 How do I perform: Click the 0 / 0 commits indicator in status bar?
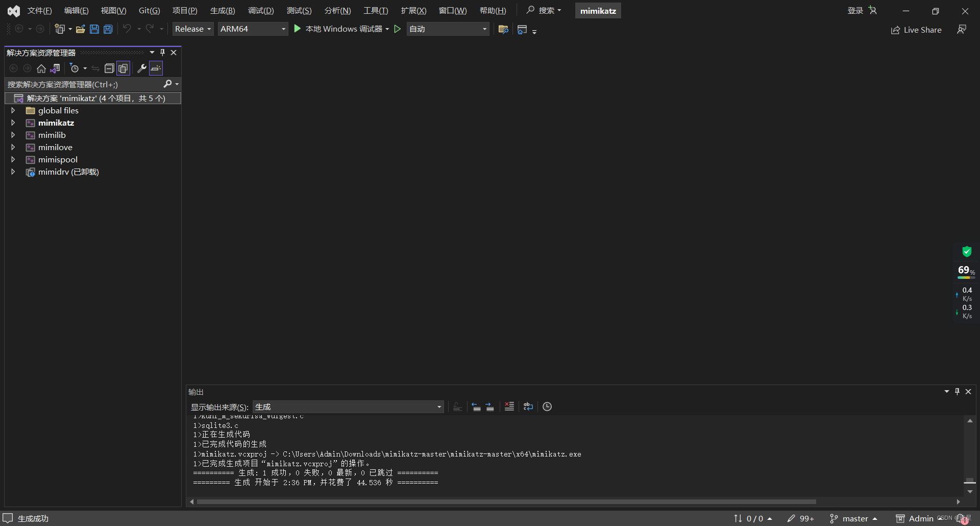pyautogui.click(x=753, y=518)
